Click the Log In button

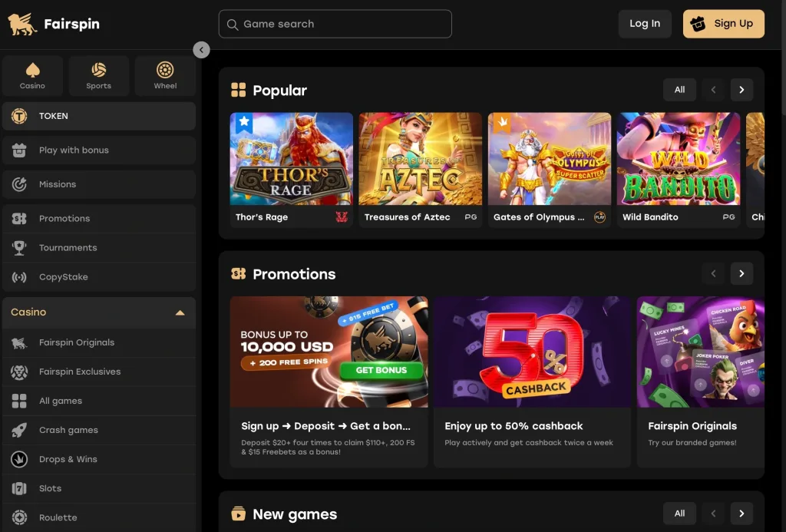tap(645, 24)
